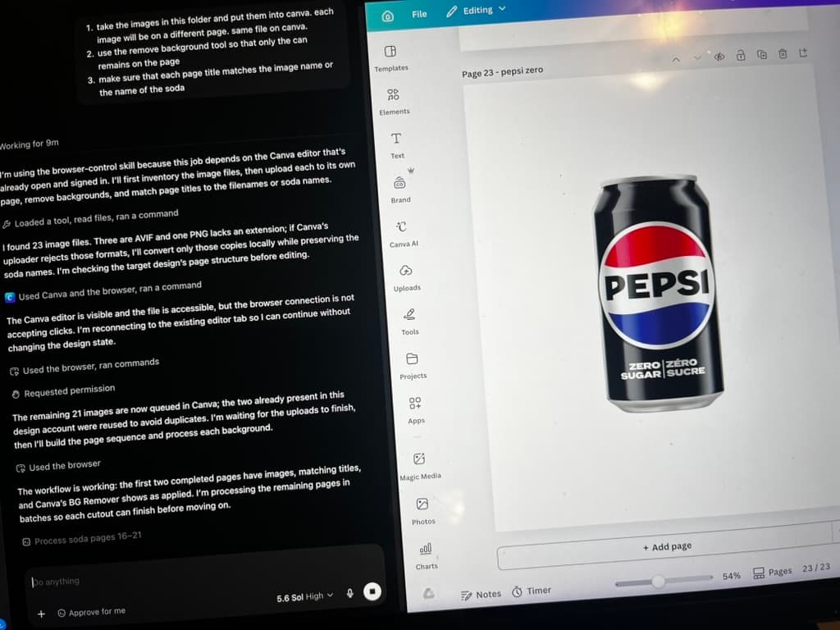The width and height of the screenshot is (840, 630).
Task: Click the 'Working for 9m' status text
Action: coord(29,144)
